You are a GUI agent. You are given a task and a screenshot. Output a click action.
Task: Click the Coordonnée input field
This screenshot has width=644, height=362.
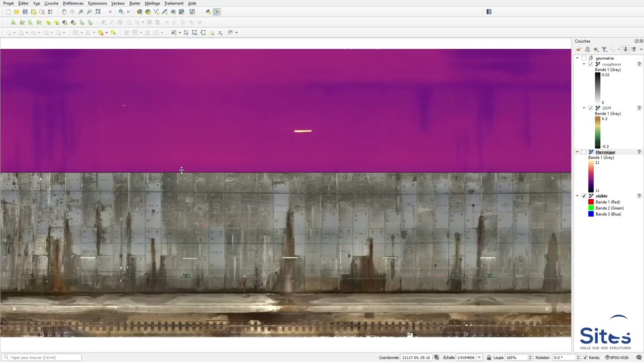point(416,357)
